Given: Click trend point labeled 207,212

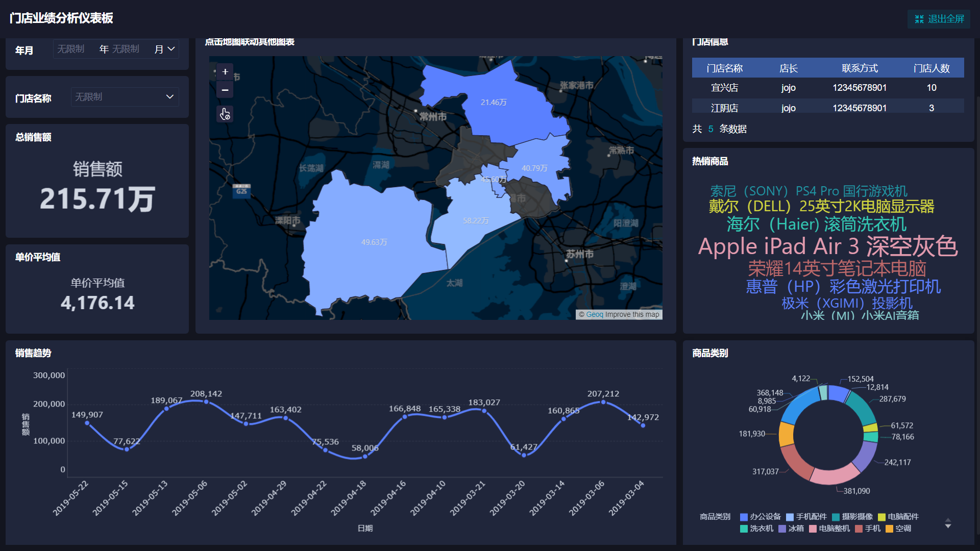Looking at the screenshot, I should (x=603, y=402).
